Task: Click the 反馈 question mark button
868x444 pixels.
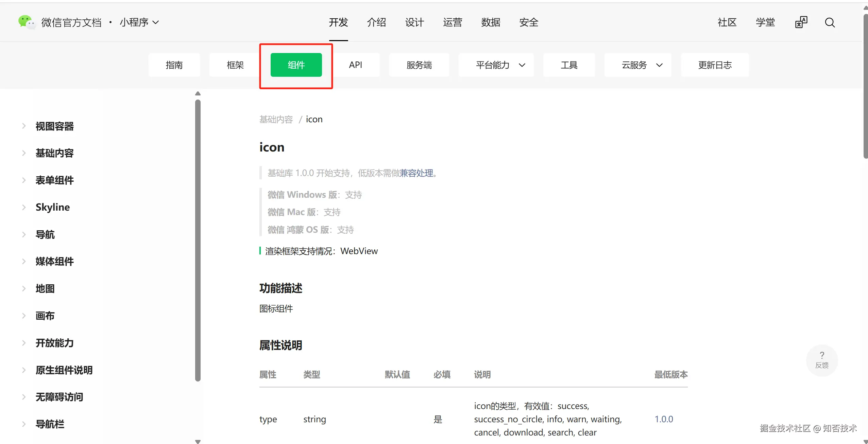Action: [822, 360]
